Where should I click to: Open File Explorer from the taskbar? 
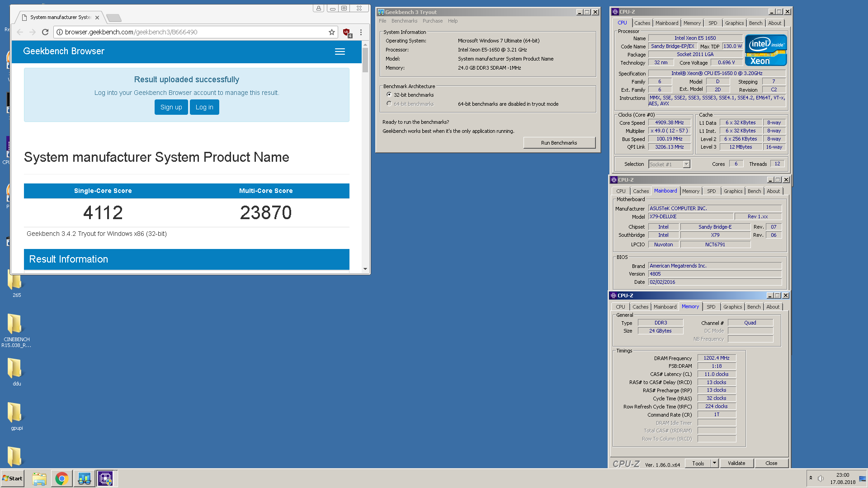click(39, 479)
